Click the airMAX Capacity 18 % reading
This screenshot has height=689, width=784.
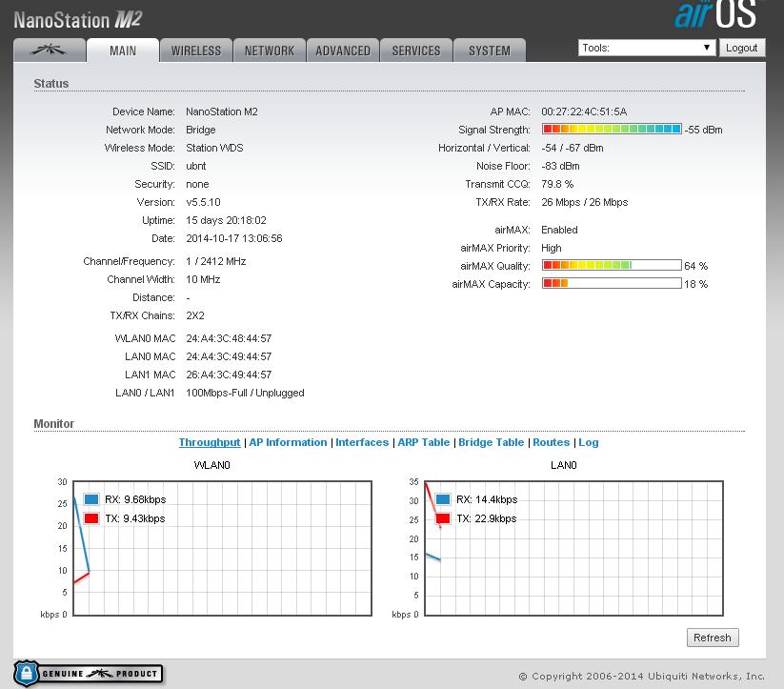click(x=696, y=284)
